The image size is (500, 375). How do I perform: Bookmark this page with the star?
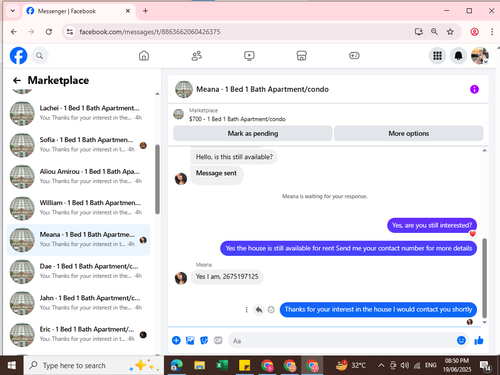point(450,32)
